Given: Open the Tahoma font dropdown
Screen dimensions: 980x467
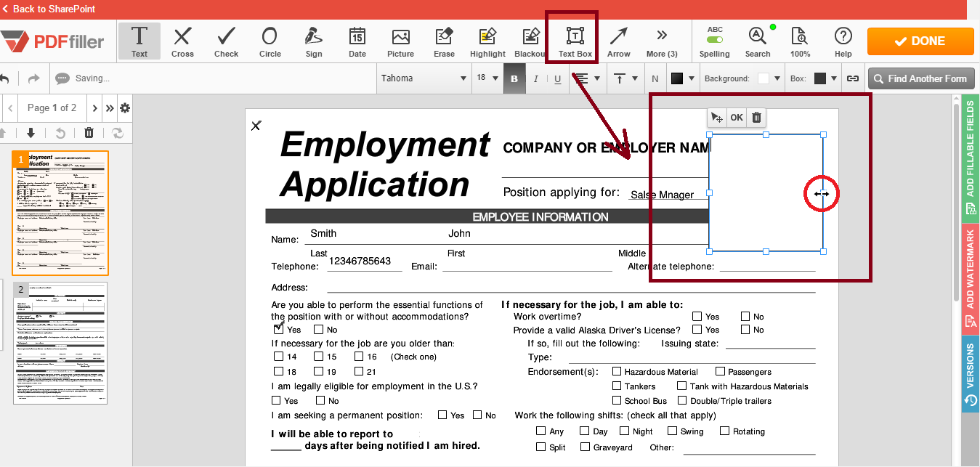Looking at the screenshot, I should tap(424, 78).
